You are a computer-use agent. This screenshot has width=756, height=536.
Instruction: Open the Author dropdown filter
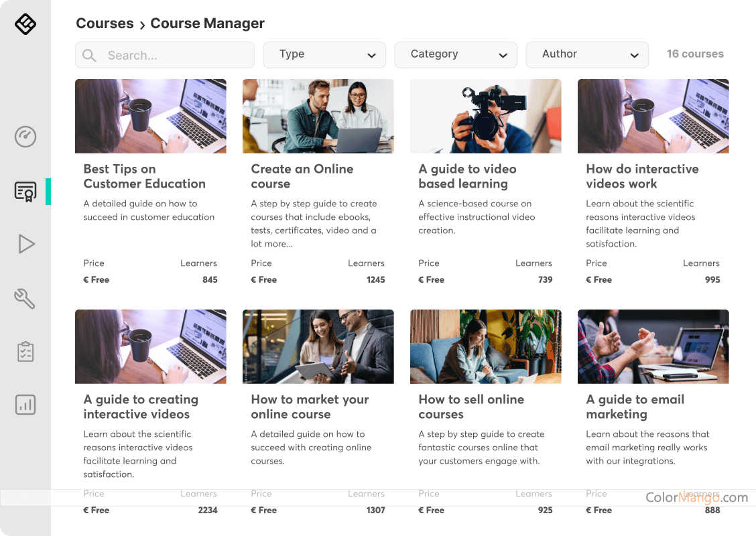pos(586,55)
